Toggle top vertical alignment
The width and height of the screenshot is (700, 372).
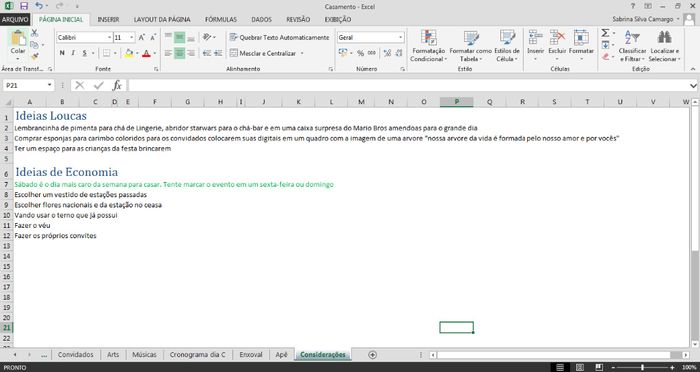(168, 38)
